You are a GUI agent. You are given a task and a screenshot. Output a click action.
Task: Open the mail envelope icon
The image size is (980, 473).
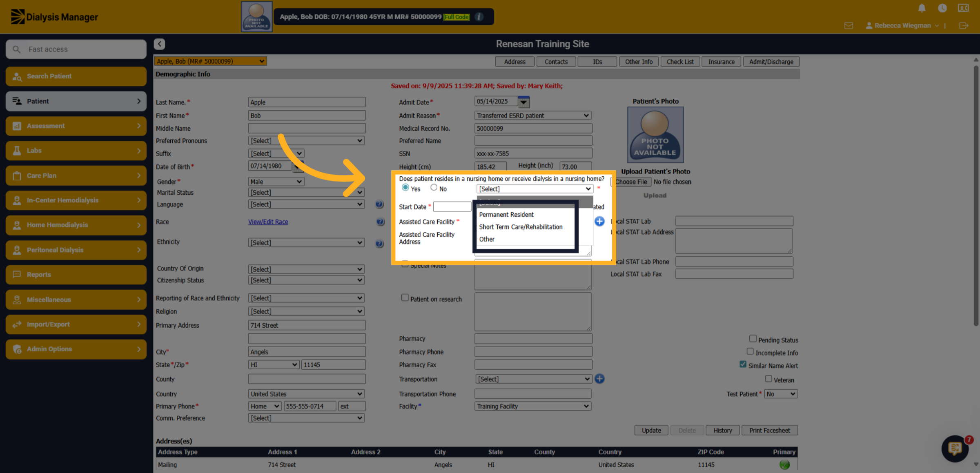pos(849,26)
